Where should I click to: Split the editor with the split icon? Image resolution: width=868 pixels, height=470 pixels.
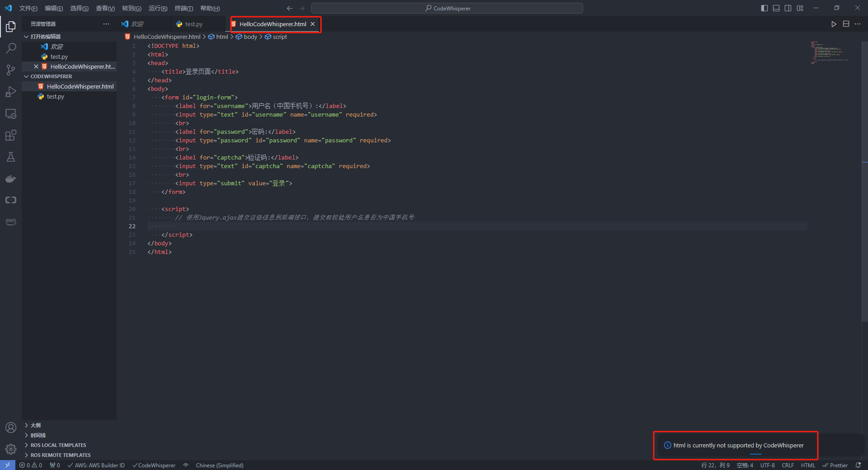846,24
